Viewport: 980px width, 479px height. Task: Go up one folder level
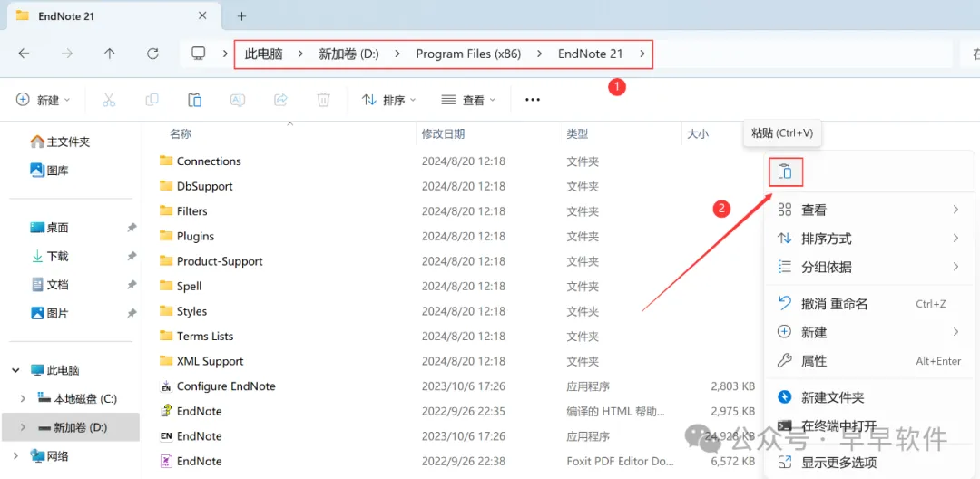pyautogui.click(x=110, y=54)
